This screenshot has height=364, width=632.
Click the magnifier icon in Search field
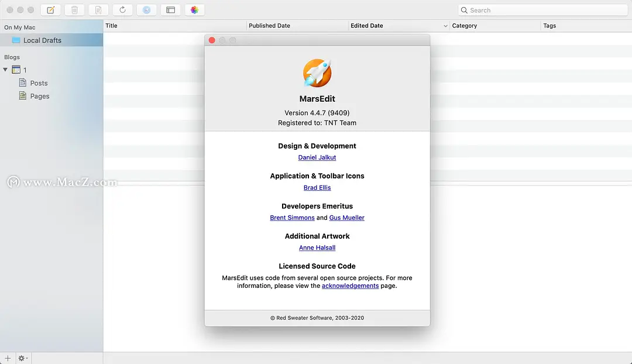(464, 10)
